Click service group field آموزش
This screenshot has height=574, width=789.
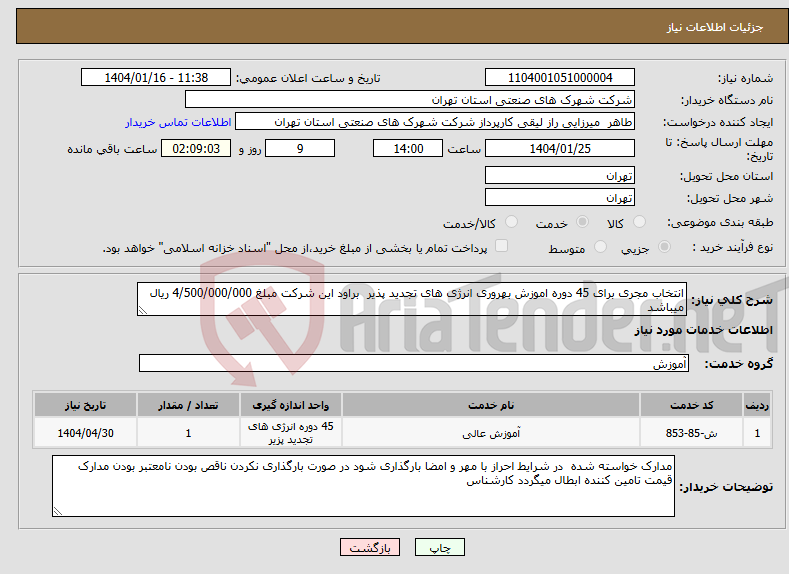click(414, 363)
